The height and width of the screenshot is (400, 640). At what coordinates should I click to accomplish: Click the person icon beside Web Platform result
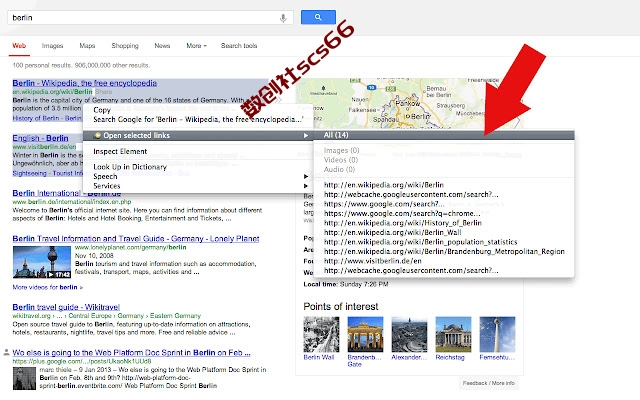click(6, 352)
